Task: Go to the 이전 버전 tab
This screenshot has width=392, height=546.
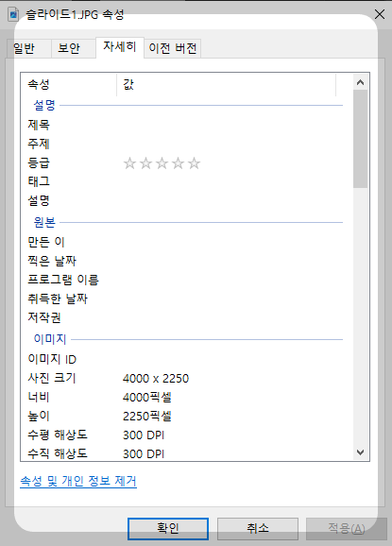Action: 172,48
